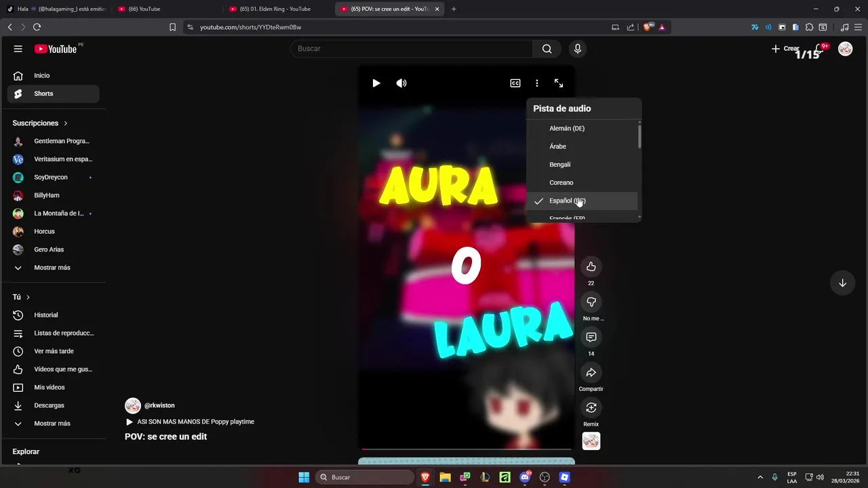
Task: Start voice search with microphone
Action: (578, 49)
